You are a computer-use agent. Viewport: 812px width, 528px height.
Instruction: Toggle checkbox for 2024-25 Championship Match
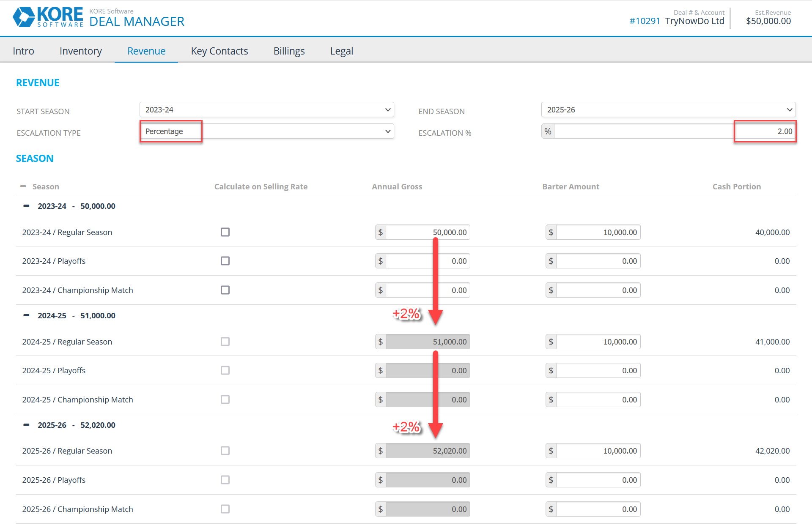[225, 399]
